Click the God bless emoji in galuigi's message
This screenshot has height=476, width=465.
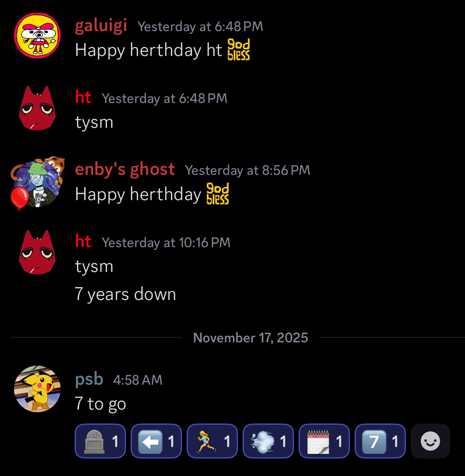[x=238, y=50]
